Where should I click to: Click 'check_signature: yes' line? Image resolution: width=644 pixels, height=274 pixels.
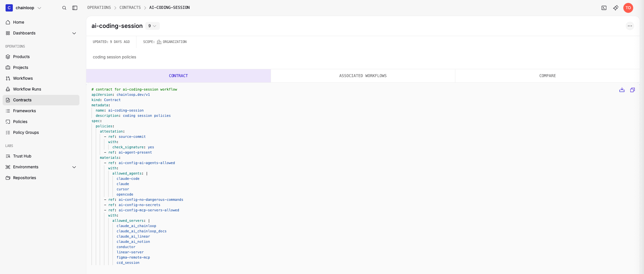pos(133,147)
